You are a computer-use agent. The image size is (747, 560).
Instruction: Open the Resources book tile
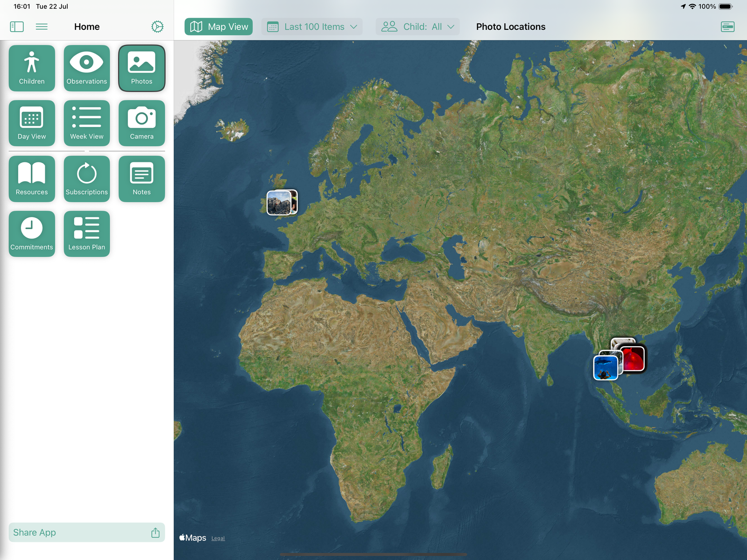pos(32,179)
